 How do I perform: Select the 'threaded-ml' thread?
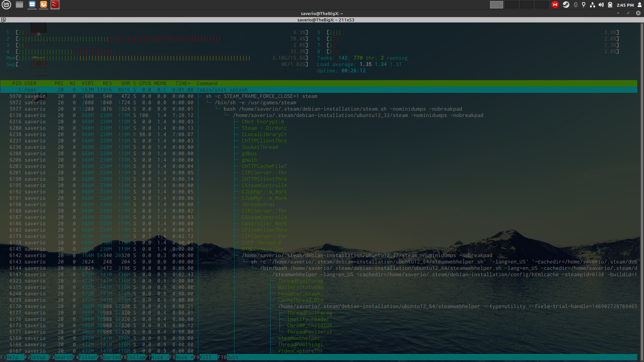pos(258,204)
